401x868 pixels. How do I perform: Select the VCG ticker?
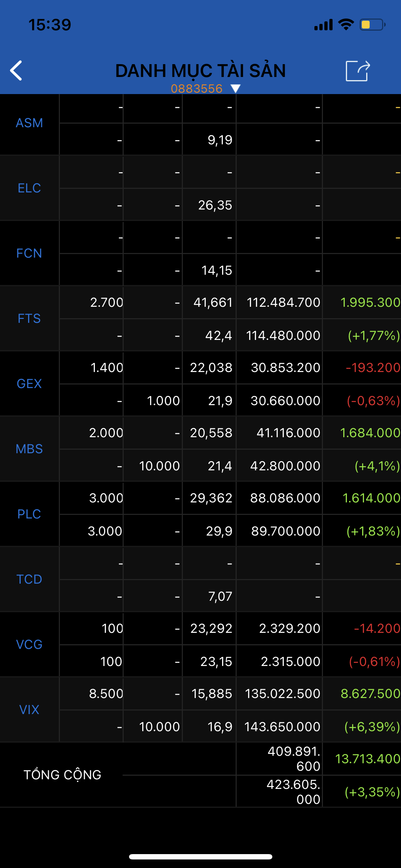29,645
